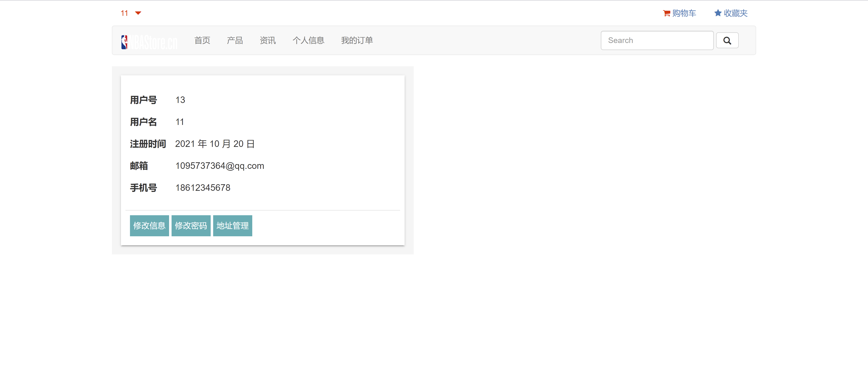
Task: Click username 11 at top left
Action: click(124, 13)
